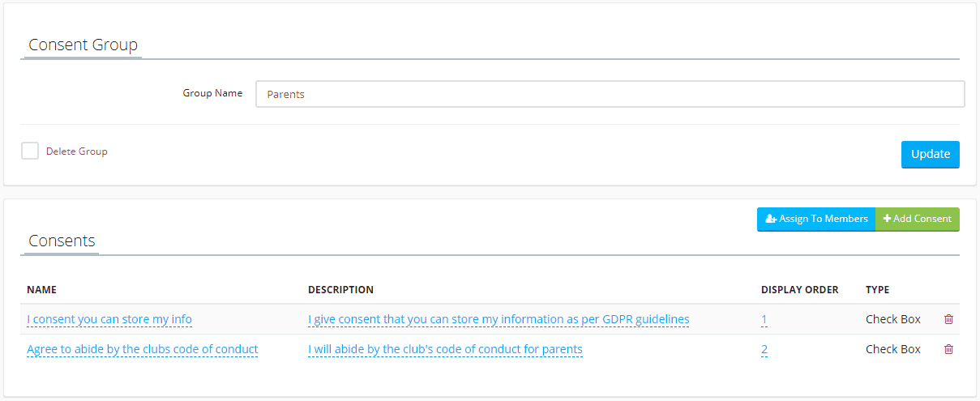The height and width of the screenshot is (401, 980).
Task: Delete the 'I consent you can store my info' consent using its trash icon
Action: click(x=948, y=319)
